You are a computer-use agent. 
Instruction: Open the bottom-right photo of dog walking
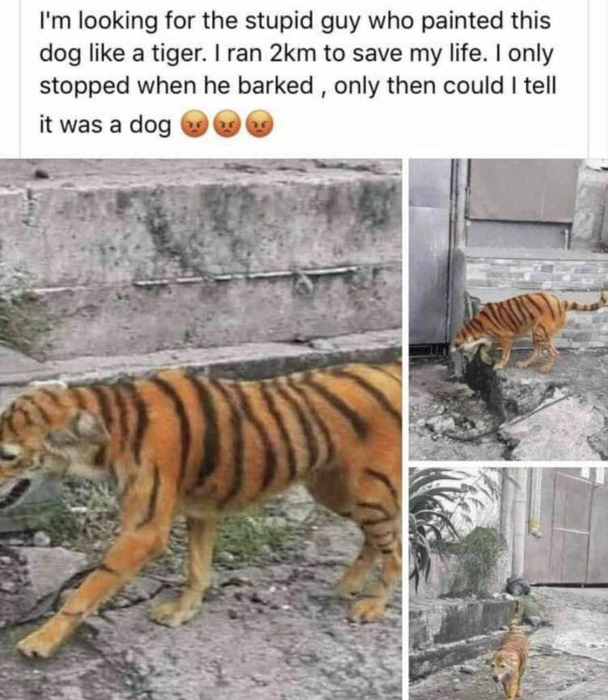tap(508, 584)
